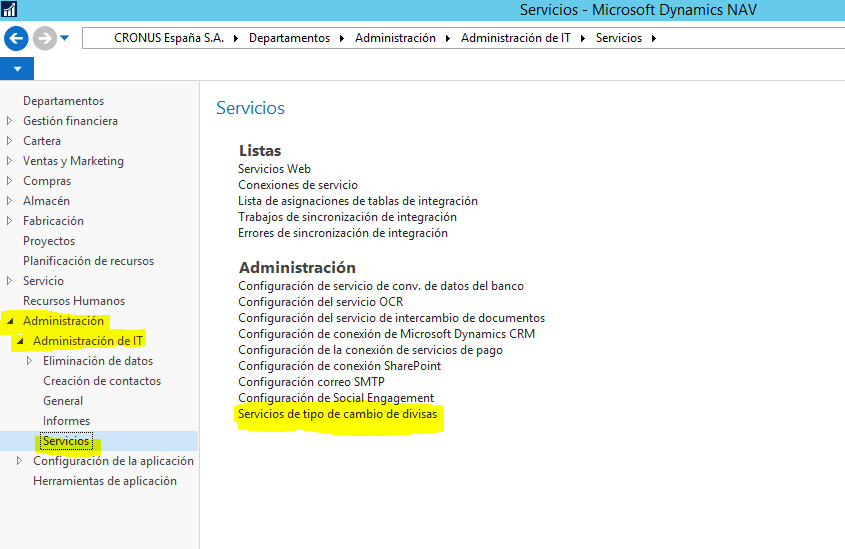This screenshot has width=845, height=549.
Task: Click Administración in the breadcrumb bar
Action: pyautogui.click(x=395, y=38)
